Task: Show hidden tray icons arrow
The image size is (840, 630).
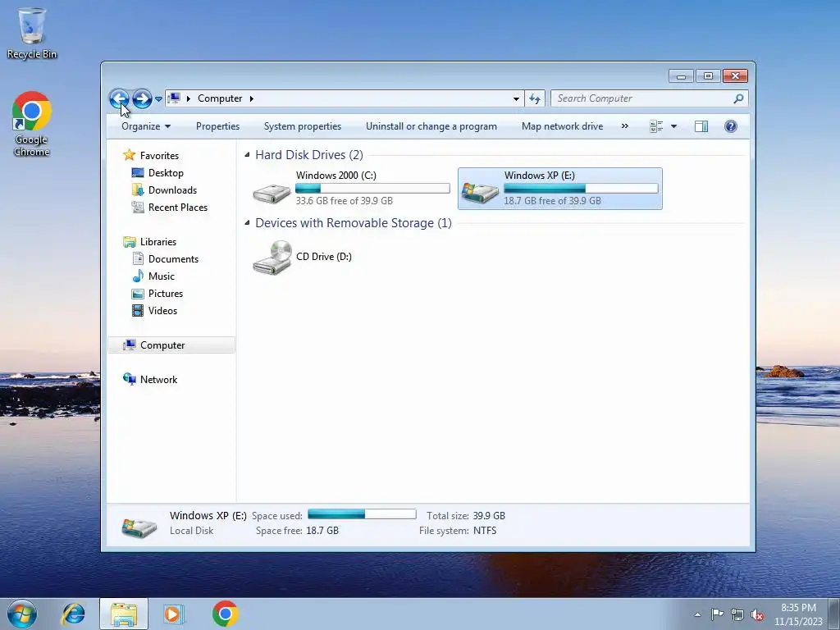Action: (697, 614)
